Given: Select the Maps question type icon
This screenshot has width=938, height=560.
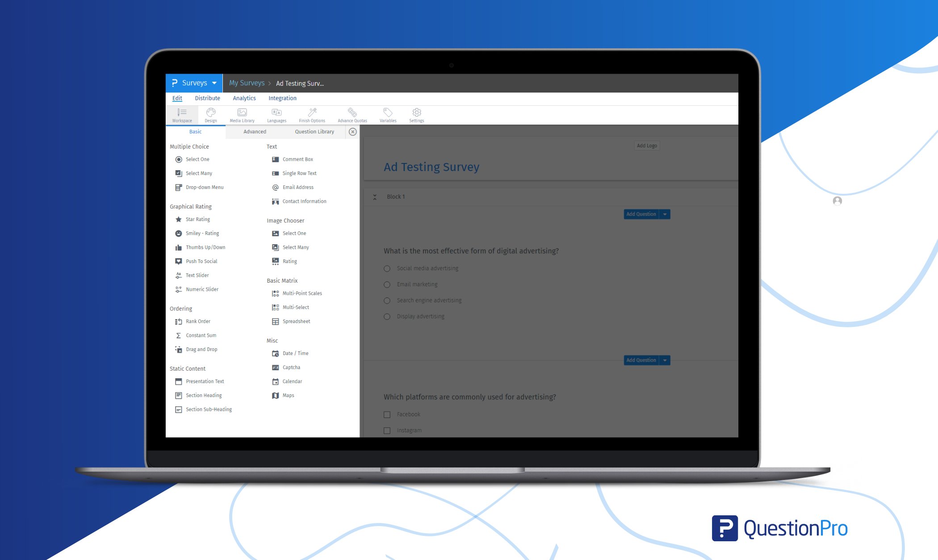Looking at the screenshot, I should pyautogui.click(x=275, y=395).
